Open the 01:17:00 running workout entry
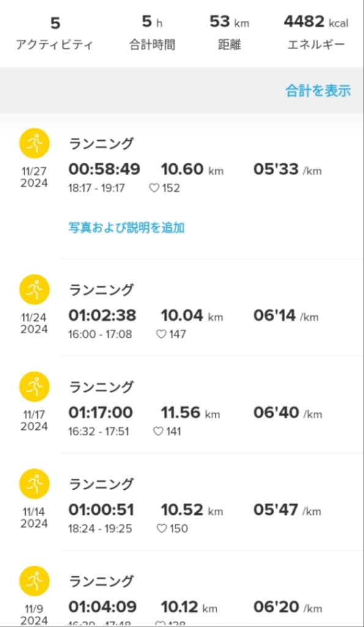Image resolution: width=364 pixels, height=627 pixels. [212, 404]
